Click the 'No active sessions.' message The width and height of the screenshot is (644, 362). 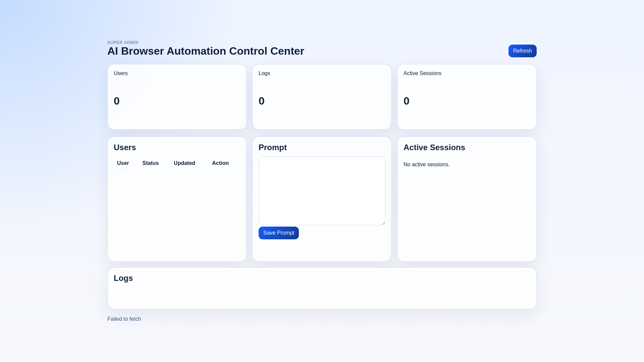[426, 165]
